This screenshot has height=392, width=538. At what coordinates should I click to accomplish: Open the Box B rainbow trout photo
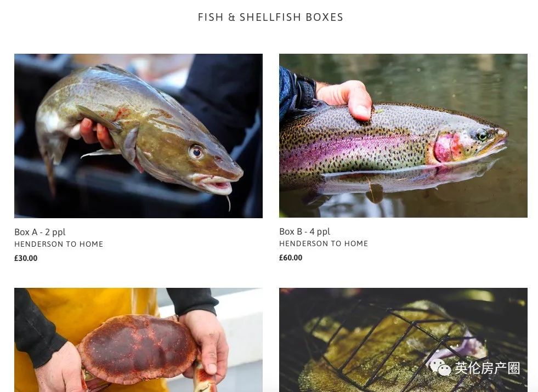point(403,135)
